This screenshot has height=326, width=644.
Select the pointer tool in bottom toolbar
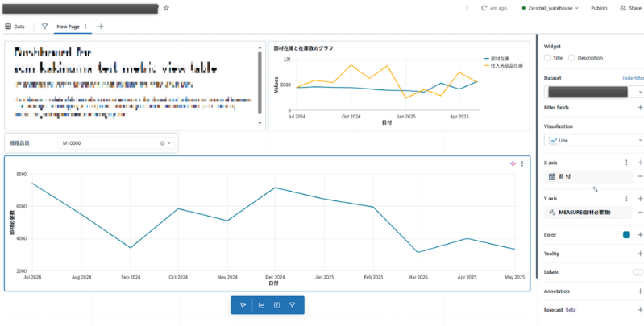(x=243, y=305)
